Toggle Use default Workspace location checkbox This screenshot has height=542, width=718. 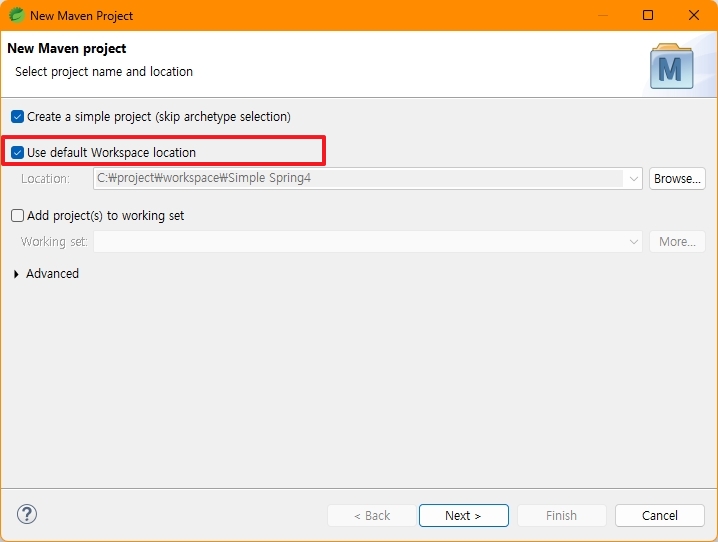pyautogui.click(x=17, y=152)
